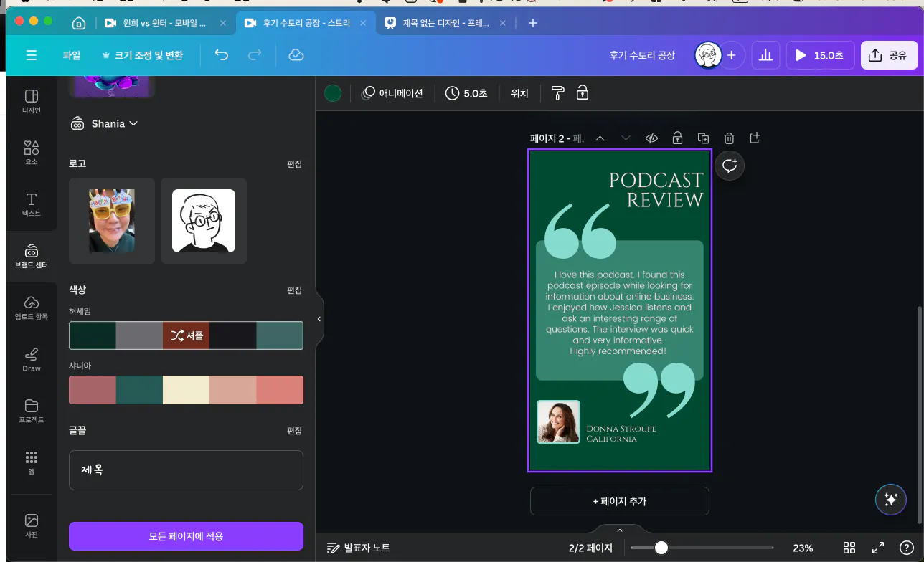Enter fullscreen presentation mode
Image resolution: width=924 pixels, height=562 pixels.
pos(878,548)
